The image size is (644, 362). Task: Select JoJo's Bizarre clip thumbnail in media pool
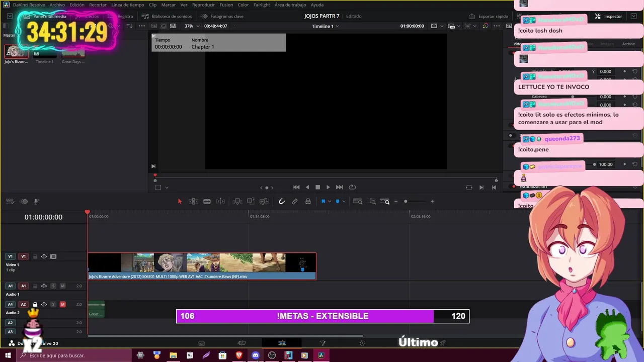coord(16,52)
